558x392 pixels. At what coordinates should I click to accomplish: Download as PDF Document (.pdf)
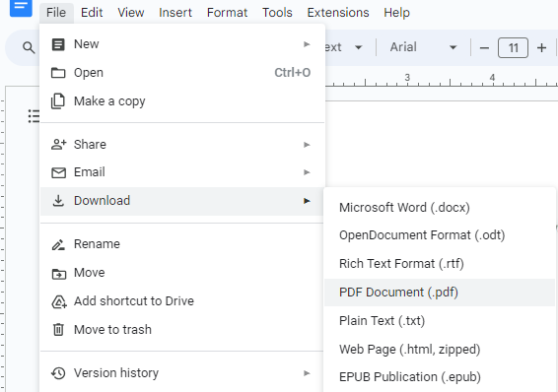click(x=440, y=293)
